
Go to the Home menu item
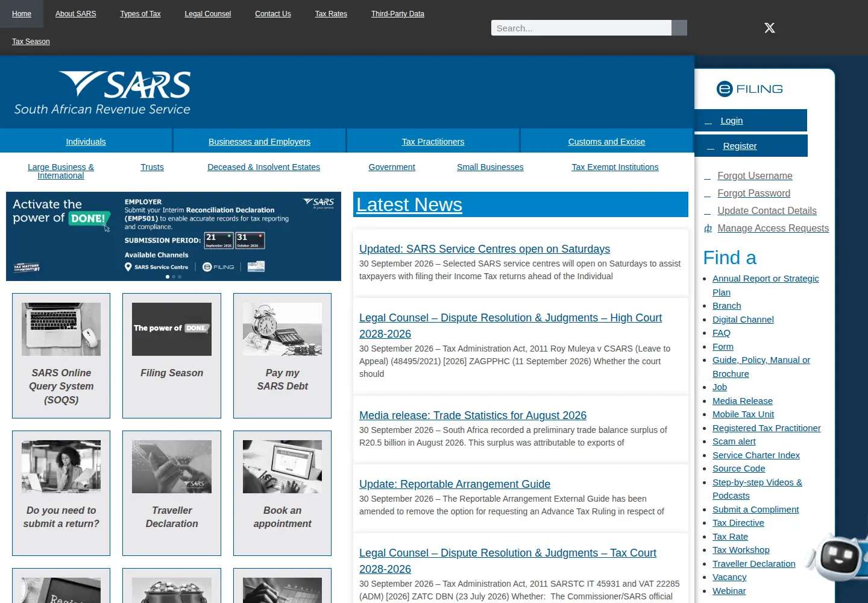22,14
